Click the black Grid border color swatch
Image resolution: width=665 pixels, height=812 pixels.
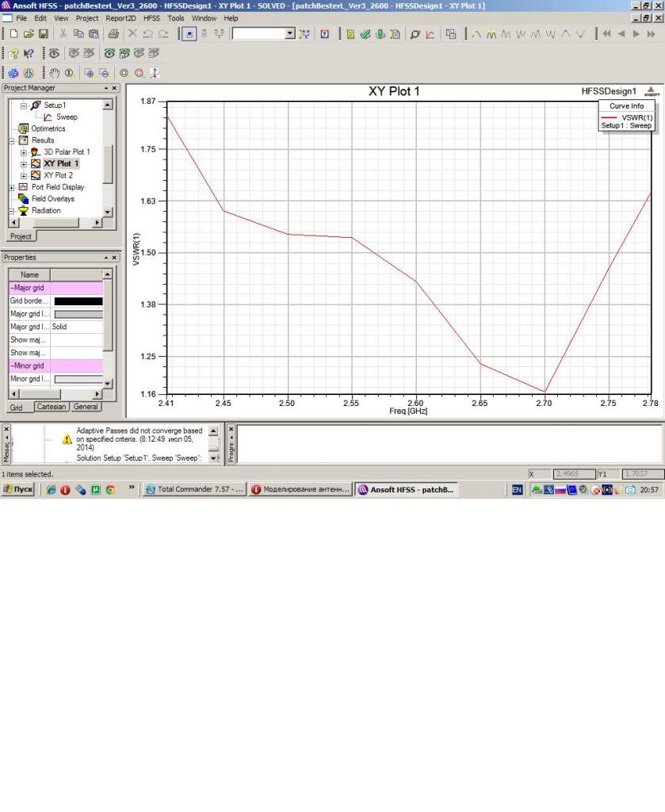(x=77, y=301)
